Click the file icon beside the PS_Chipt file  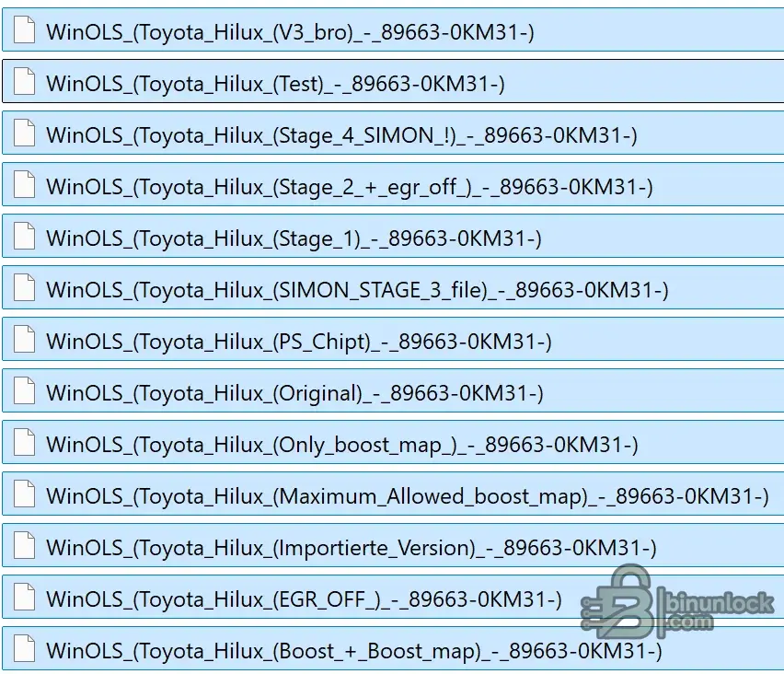point(24,339)
